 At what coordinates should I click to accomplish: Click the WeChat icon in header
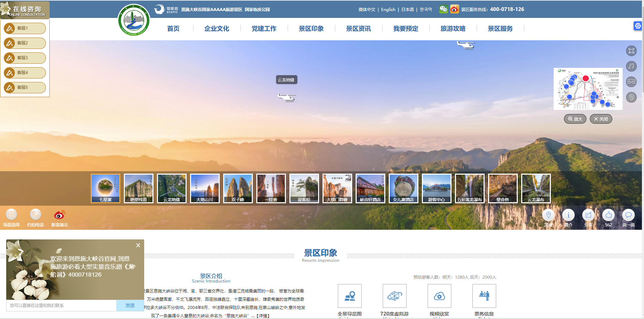[x=444, y=9]
